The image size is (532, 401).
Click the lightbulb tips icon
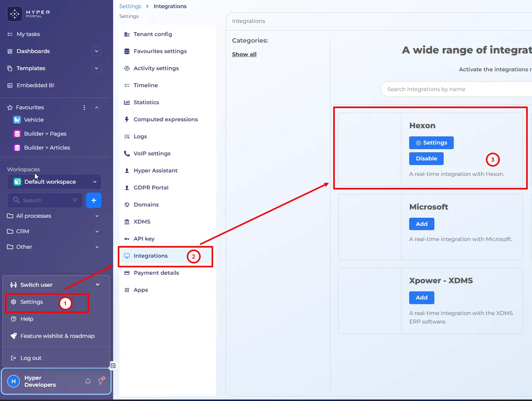coord(101,381)
